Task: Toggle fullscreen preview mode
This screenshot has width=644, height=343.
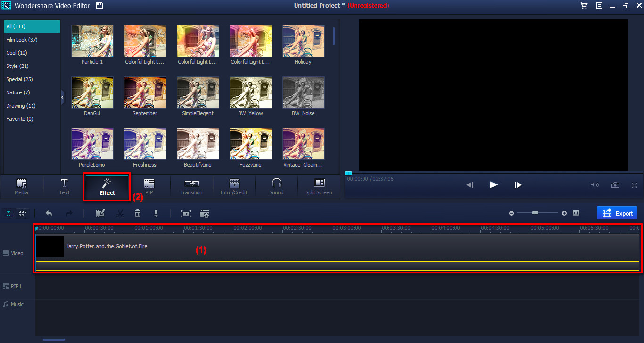Action: point(634,185)
